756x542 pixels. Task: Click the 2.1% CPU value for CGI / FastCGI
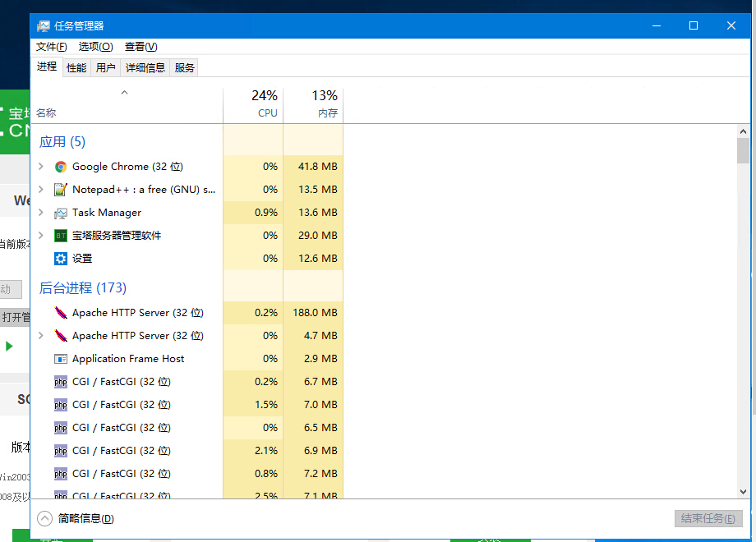pos(266,451)
